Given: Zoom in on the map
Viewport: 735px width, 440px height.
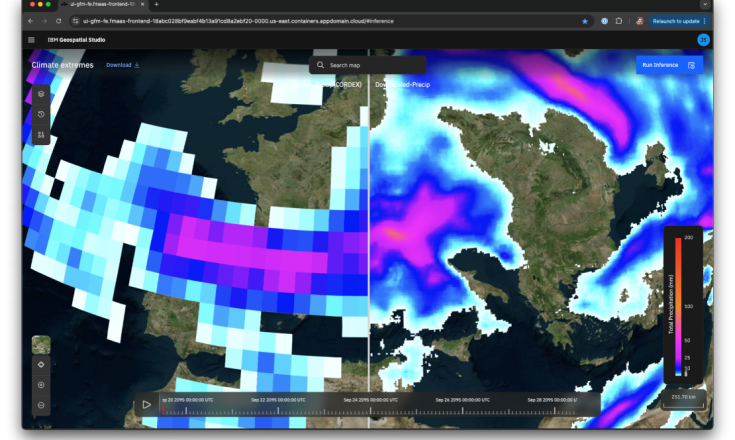Looking at the screenshot, I should tap(41, 385).
